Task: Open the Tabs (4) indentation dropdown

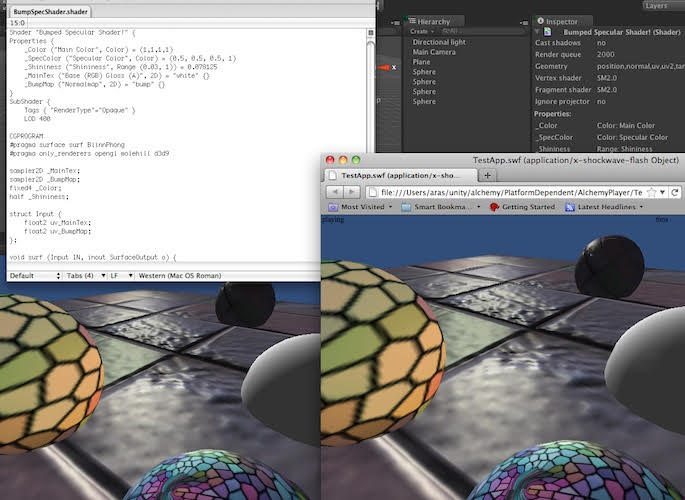Action: tap(82, 275)
